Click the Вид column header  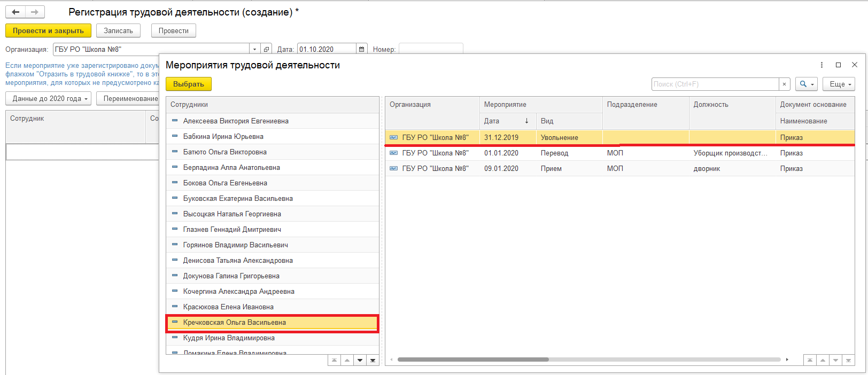(569, 121)
